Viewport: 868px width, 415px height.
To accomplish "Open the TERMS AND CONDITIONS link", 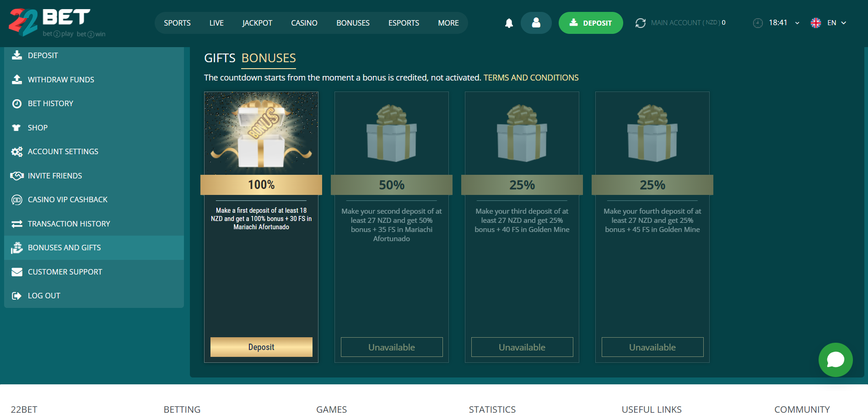I will tap(531, 78).
